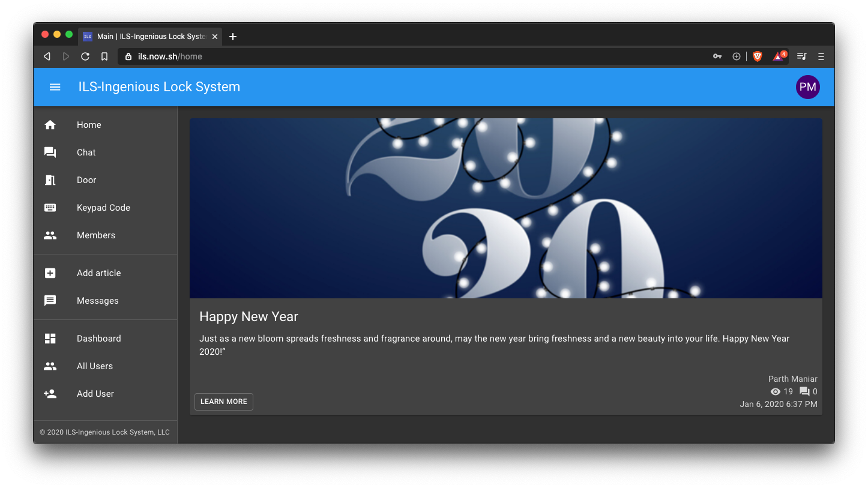Go to All Users menu item
This screenshot has width=868, height=488.
(95, 366)
